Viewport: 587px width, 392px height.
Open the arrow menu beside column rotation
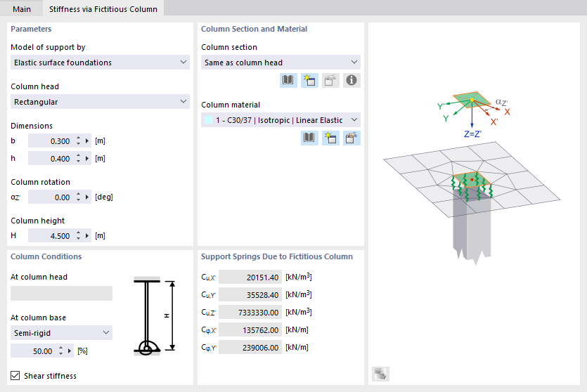click(x=87, y=197)
